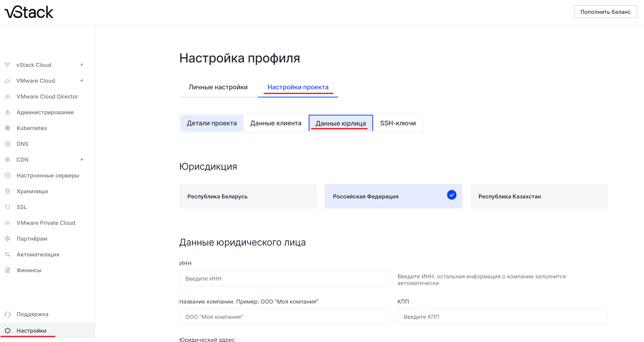
Task: Open VMware Private Cloud section
Action: (x=46, y=223)
